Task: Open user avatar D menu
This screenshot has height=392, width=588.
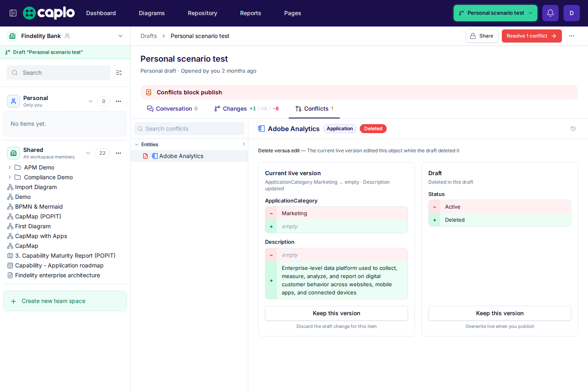Action: pos(572,13)
